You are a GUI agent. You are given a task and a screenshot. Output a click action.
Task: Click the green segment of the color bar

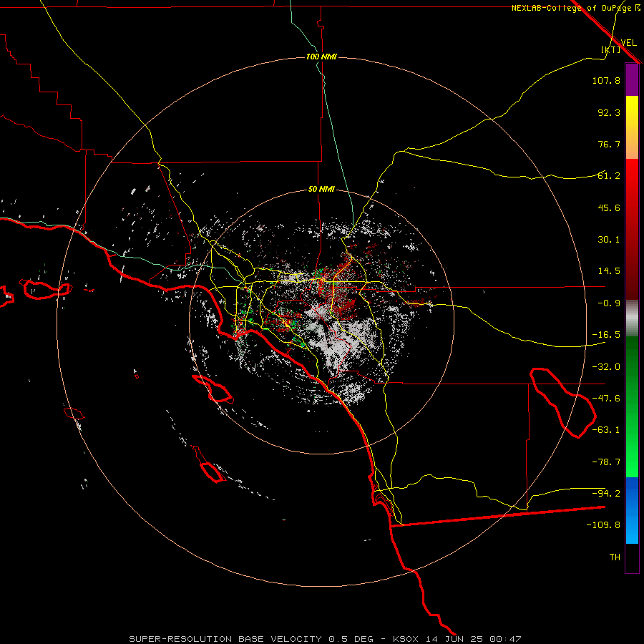click(632, 406)
